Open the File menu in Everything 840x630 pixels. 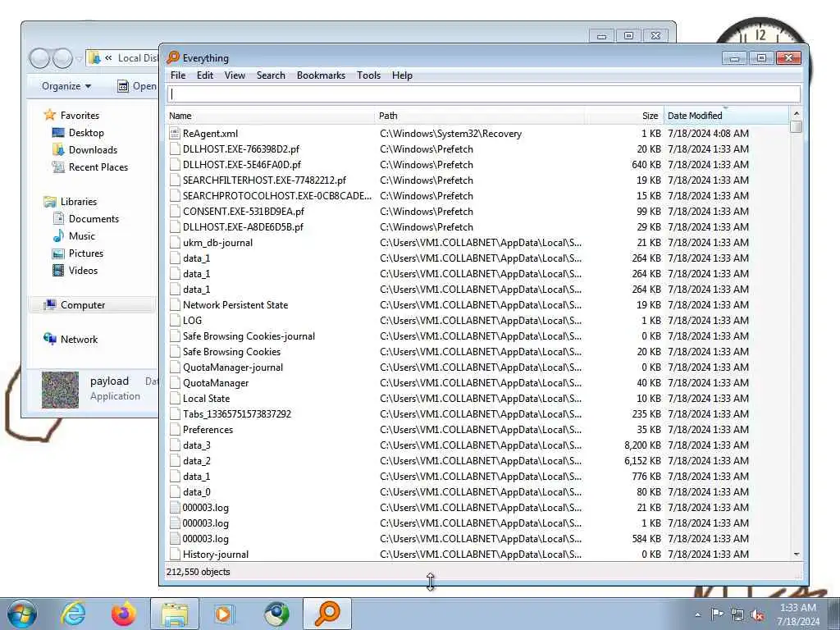(178, 75)
